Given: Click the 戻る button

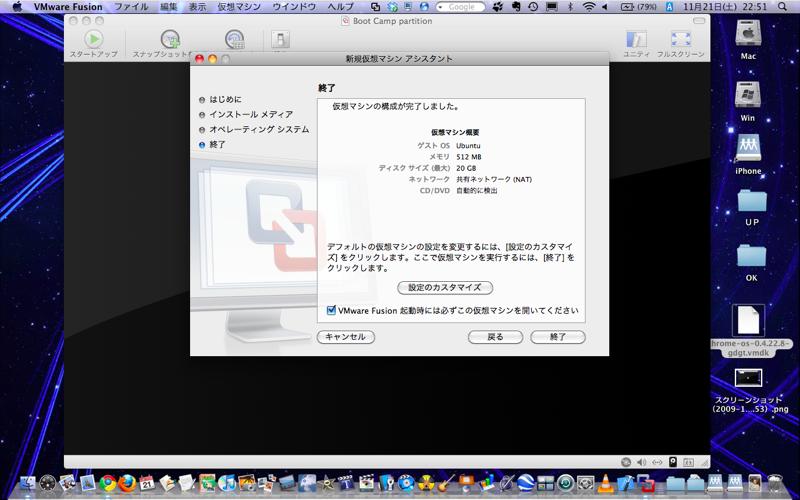Looking at the screenshot, I should tap(495, 337).
